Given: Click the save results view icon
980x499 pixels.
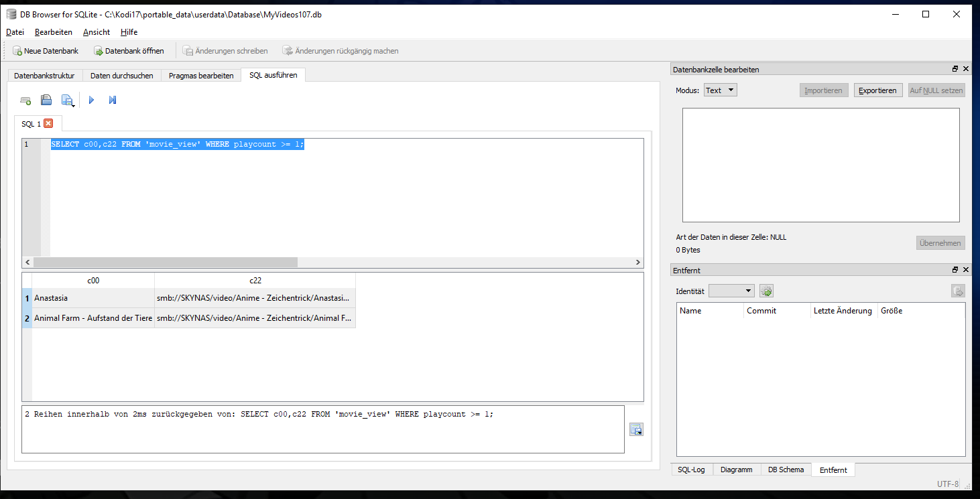Looking at the screenshot, I should tap(636, 429).
